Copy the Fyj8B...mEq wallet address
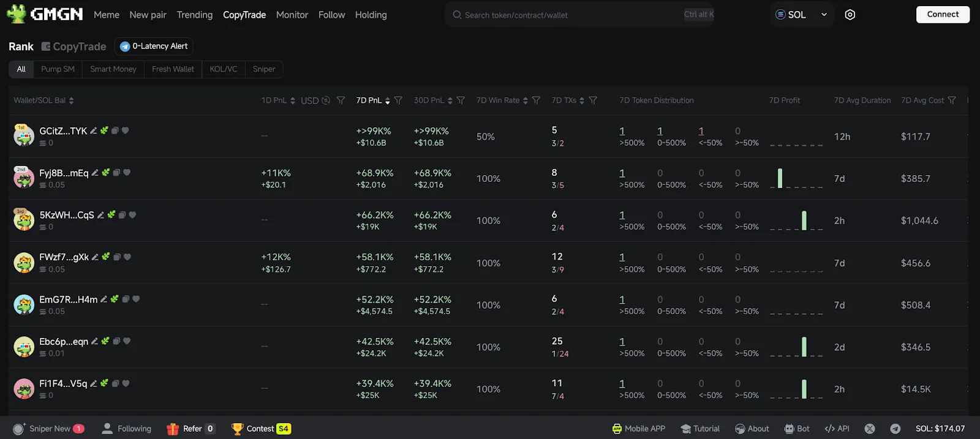Image resolution: width=980 pixels, height=439 pixels. [116, 173]
